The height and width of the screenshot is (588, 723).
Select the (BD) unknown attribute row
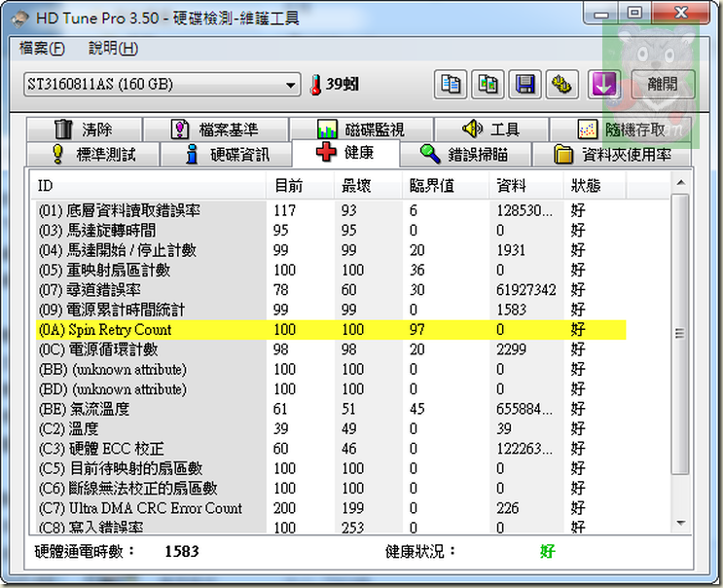tap(331, 389)
